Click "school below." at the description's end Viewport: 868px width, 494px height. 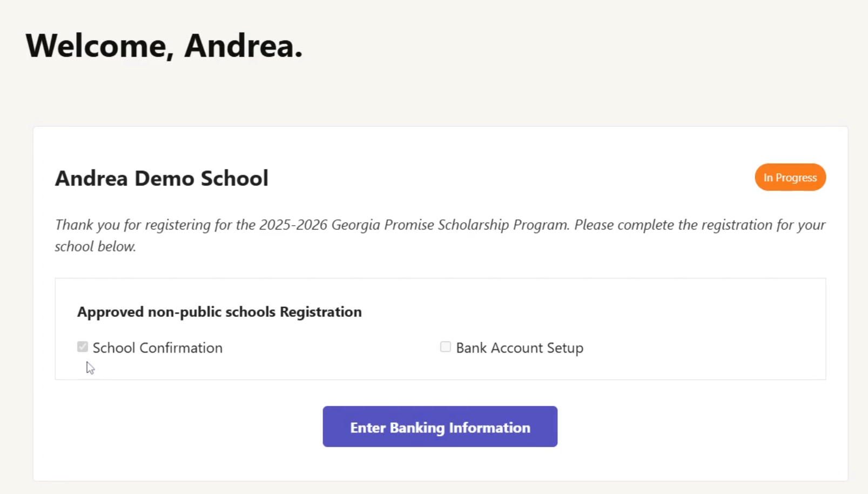click(95, 246)
